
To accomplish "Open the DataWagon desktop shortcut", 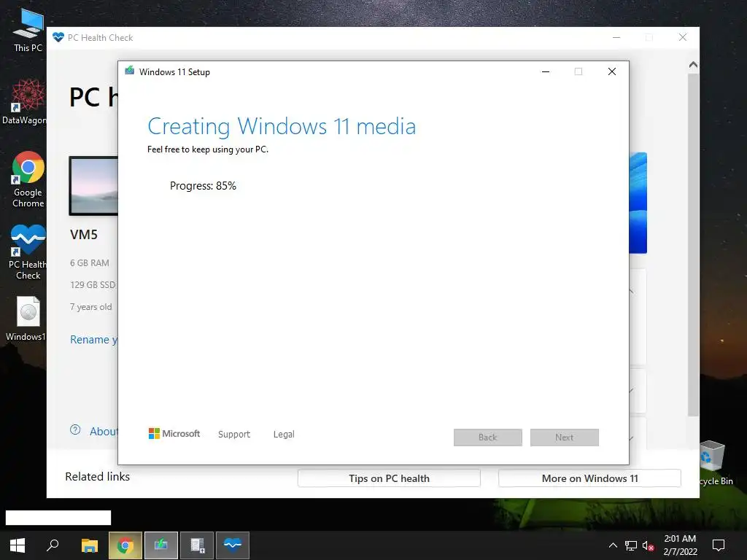I will tap(25, 101).
